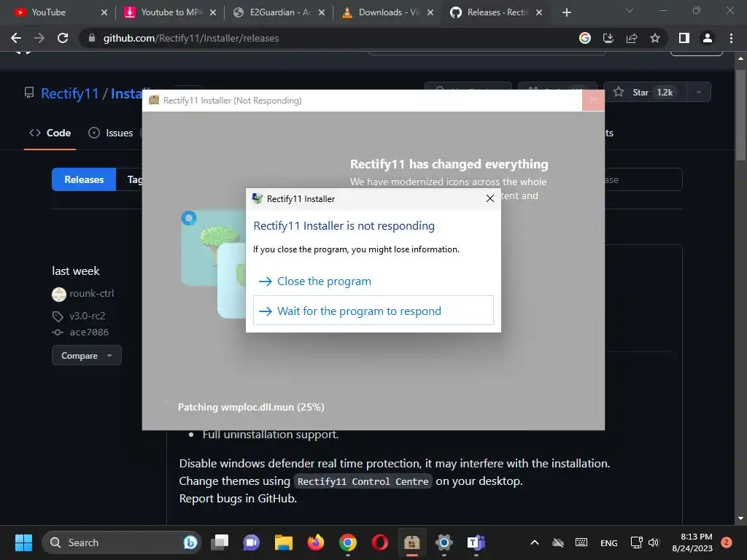Viewport: 747px width, 560px height.
Task: Click the cloud sync tray icon
Action: 558,542
